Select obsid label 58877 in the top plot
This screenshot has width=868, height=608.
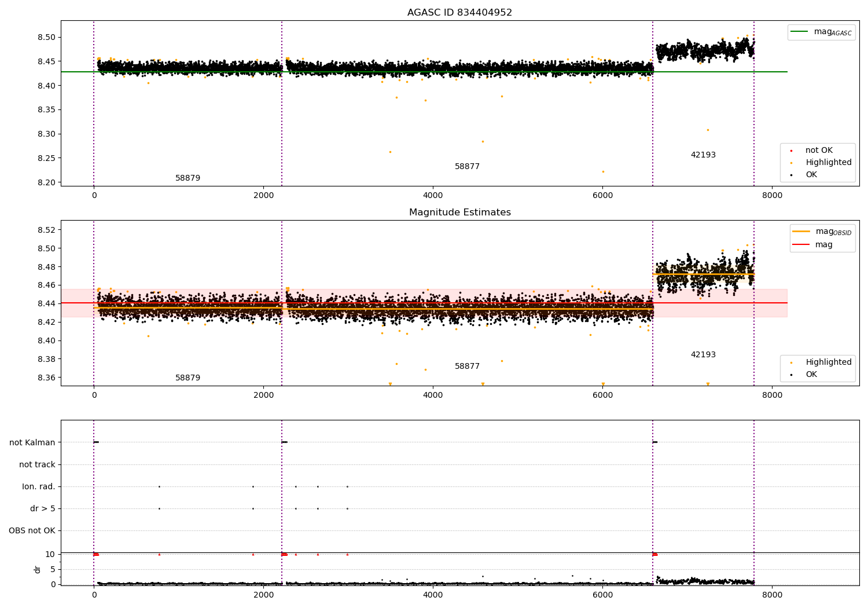click(467, 167)
